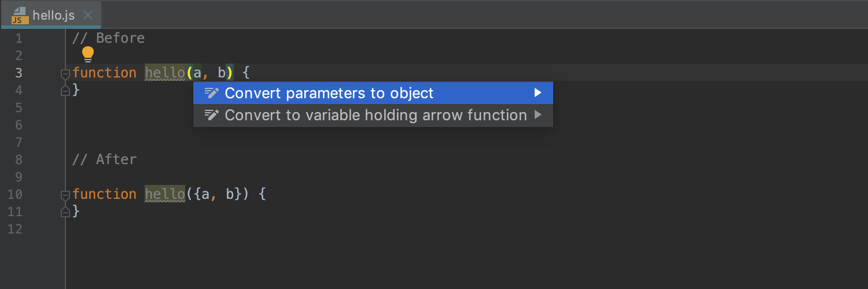Click line number 8 in gutter
This screenshot has width=868, height=289.
(x=19, y=160)
